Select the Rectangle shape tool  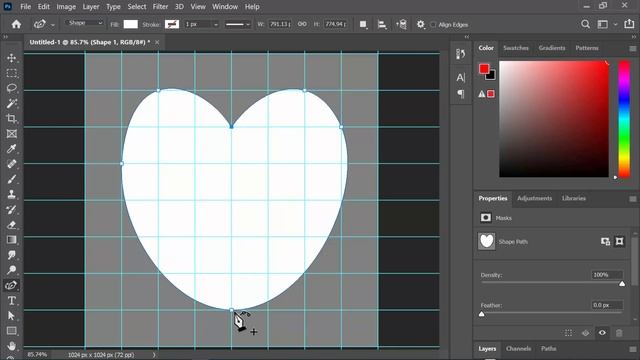(11, 331)
